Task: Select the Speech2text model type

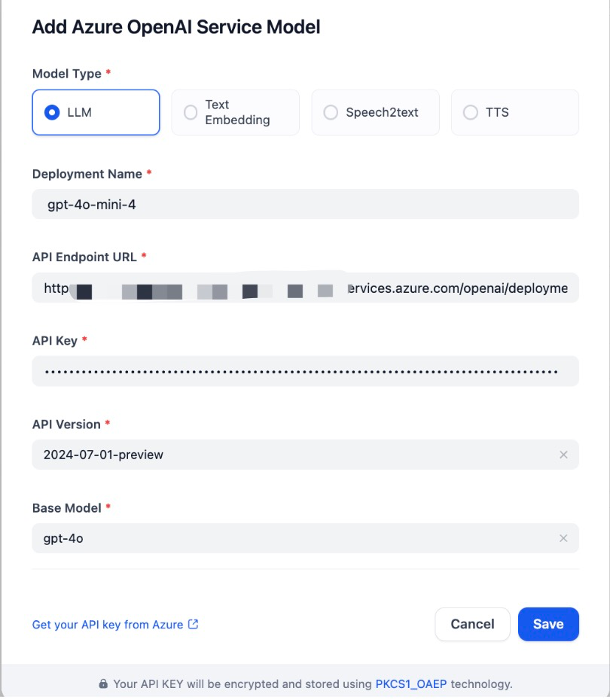Action: pyautogui.click(x=331, y=112)
